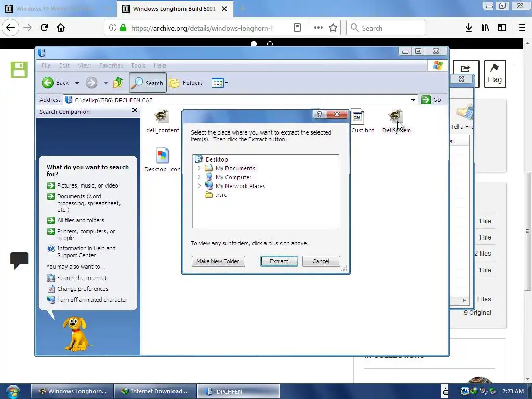Viewport: 532px width, 399px height.
Task: Open the Forward button history dropdown arrow
Action: tap(105, 83)
